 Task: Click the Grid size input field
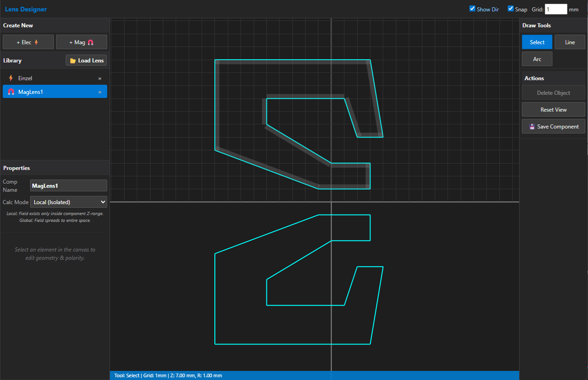[555, 9]
